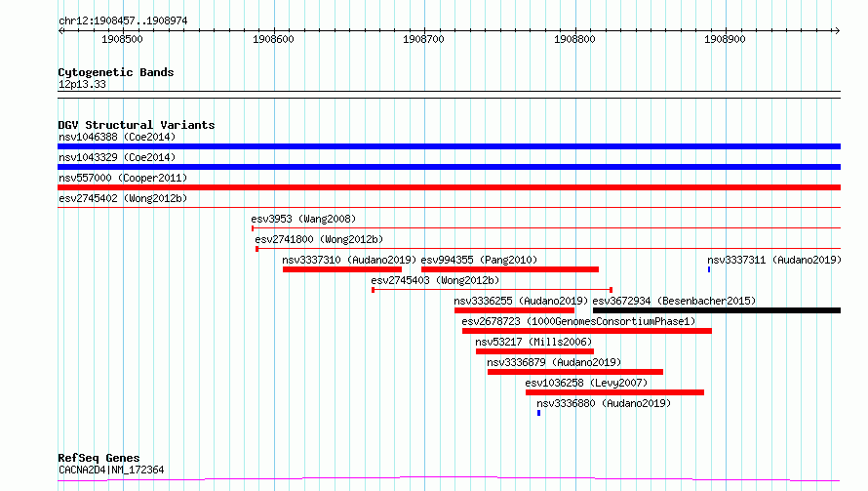Click the nsv1046388 (Coe2014) blue variant bar
The image size is (868, 491).
pos(449,146)
